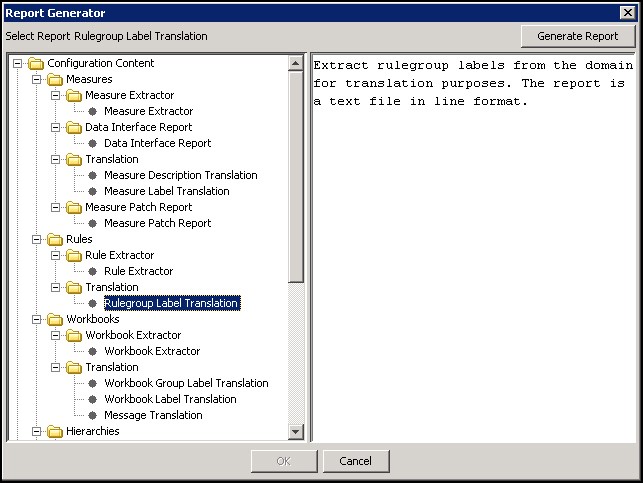
Task: Collapse the Hierarchies tree node
Action: tap(36, 431)
